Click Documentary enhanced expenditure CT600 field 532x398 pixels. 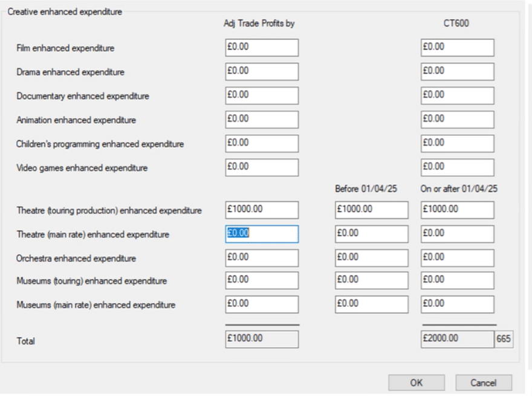click(x=458, y=95)
